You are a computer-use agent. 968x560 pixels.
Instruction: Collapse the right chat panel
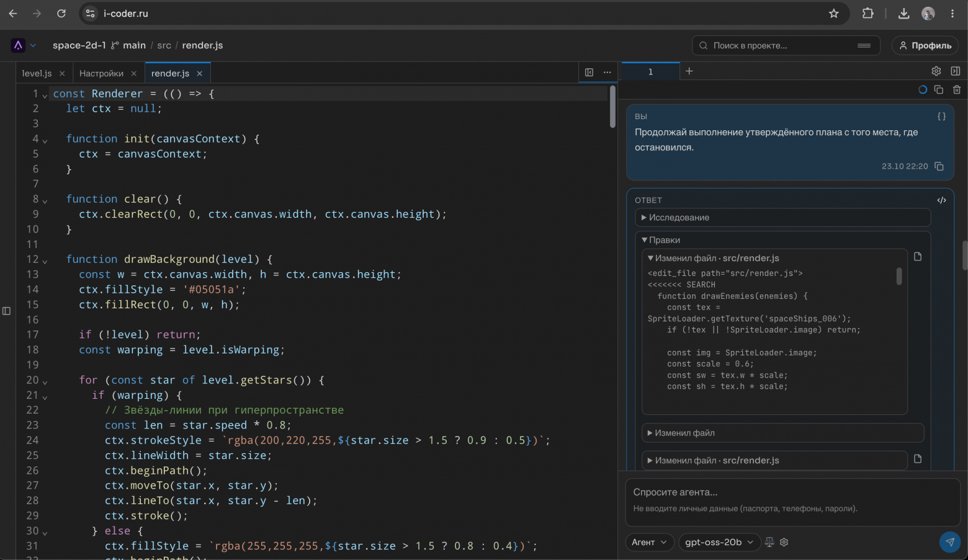[956, 71]
